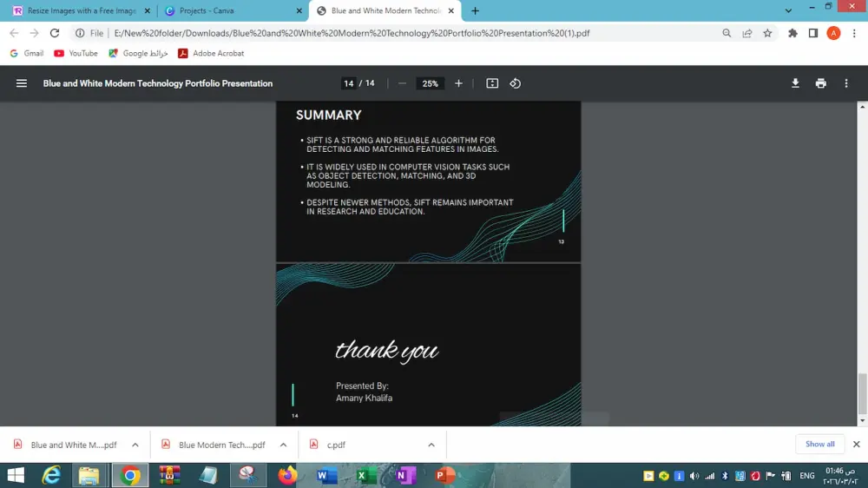
Task: Click the Bluetooth tray icon
Action: [725, 476]
